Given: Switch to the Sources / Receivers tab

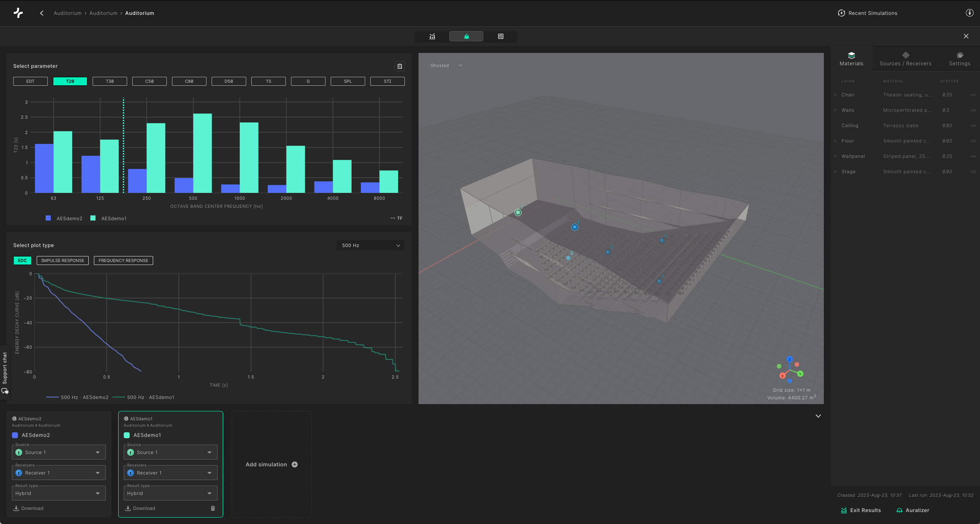Looking at the screenshot, I should coord(905,59).
